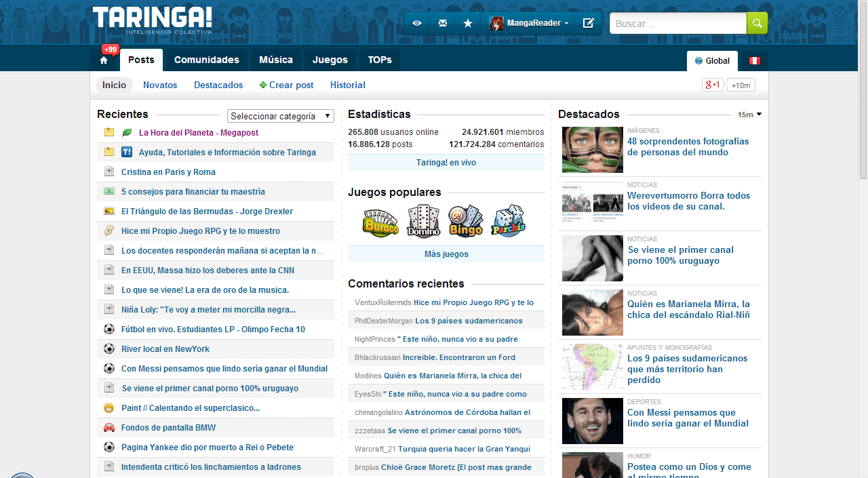The height and width of the screenshot is (478, 868).
Task: Open the messages envelope icon
Action: click(x=443, y=23)
